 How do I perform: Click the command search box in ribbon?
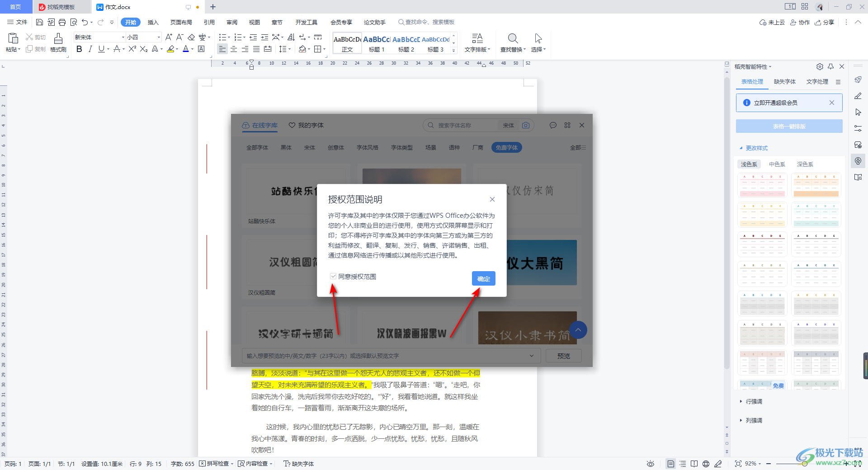pyautogui.click(x=426, y=22)
